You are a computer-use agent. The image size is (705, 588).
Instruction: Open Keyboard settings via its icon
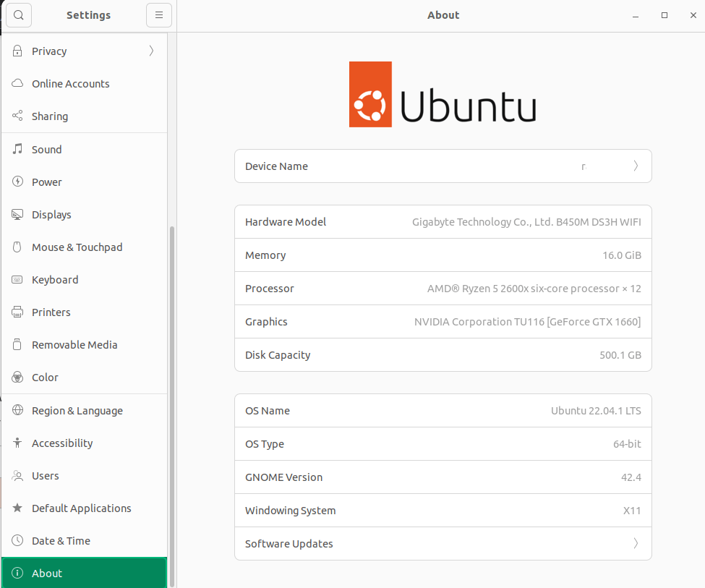(17, 279)
